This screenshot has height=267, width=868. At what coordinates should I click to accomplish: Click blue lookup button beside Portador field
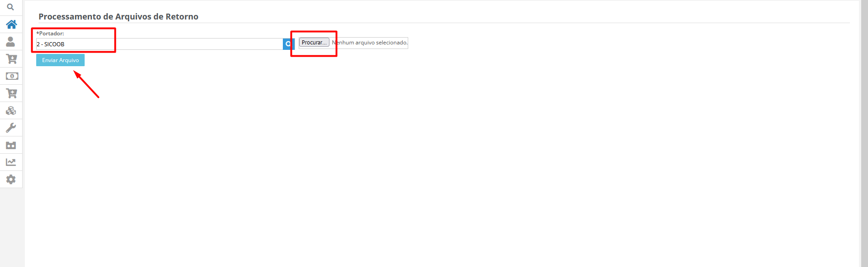pyautogui.click(x=288, y=44)
